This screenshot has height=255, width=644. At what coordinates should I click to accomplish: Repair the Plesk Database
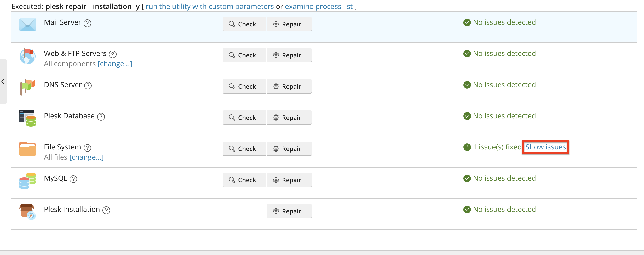[289, 118]
